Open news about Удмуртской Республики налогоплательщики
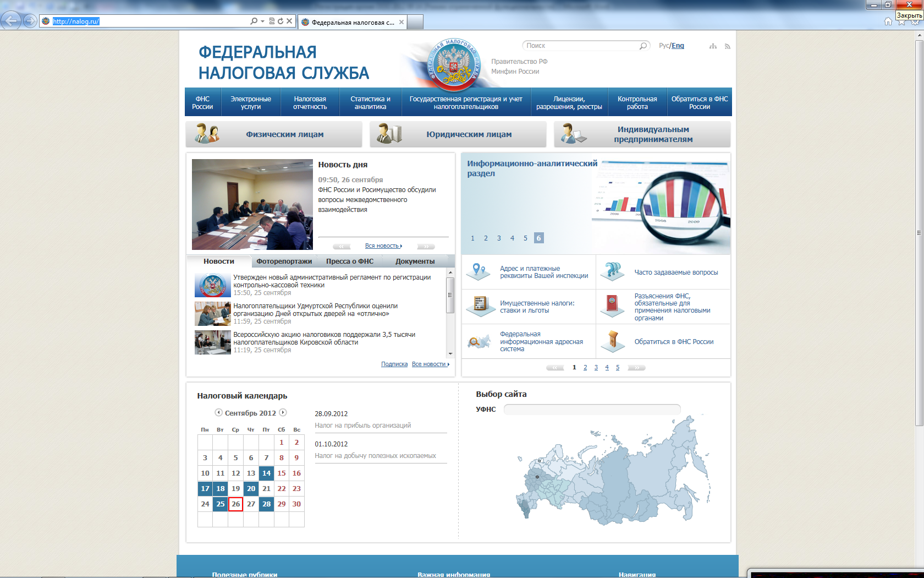This screenshot has height=578, width=924. (315, 310)
